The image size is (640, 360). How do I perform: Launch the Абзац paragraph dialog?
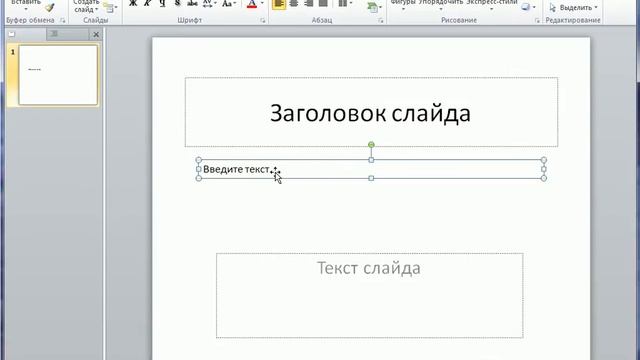[380, 20]
